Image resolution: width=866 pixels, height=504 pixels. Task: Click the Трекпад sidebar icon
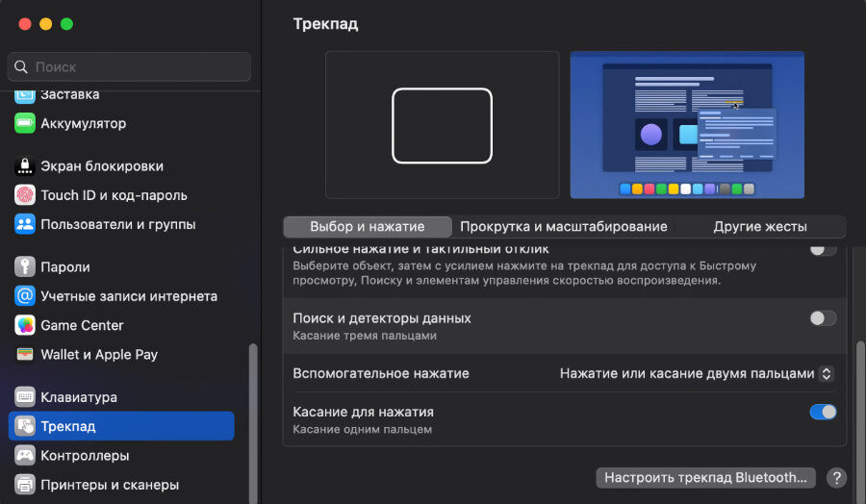click(x=24, y=426)
